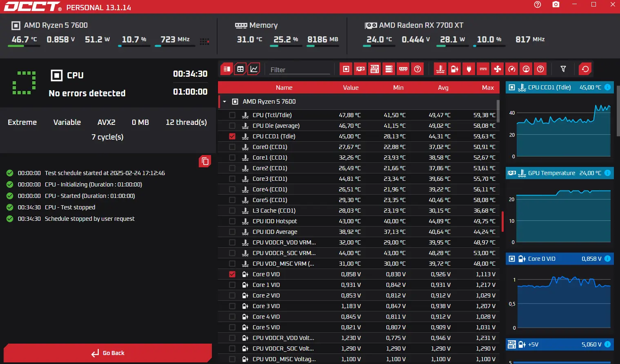Click the Filter text field
This screenshot has height=364, width=620.
click(x=300, y=70)
